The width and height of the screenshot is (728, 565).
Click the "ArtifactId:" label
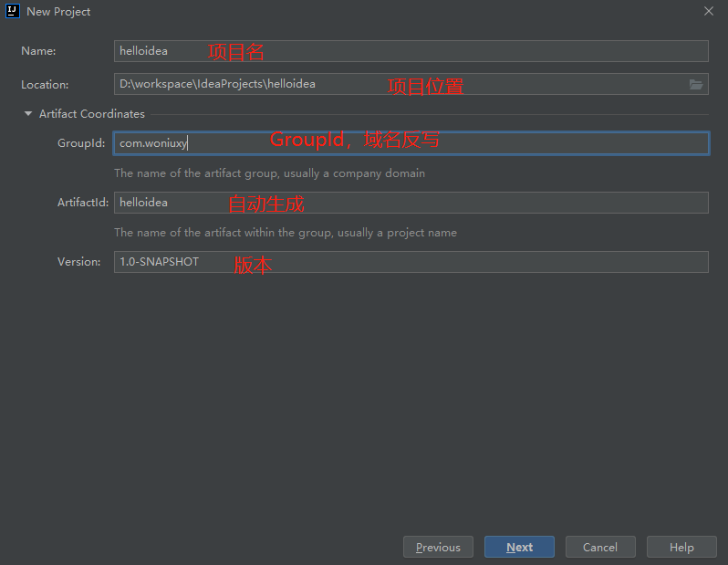point(83,203)
